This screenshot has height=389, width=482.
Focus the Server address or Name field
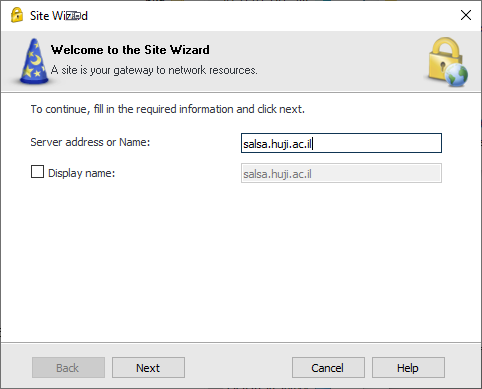(341, 143)
